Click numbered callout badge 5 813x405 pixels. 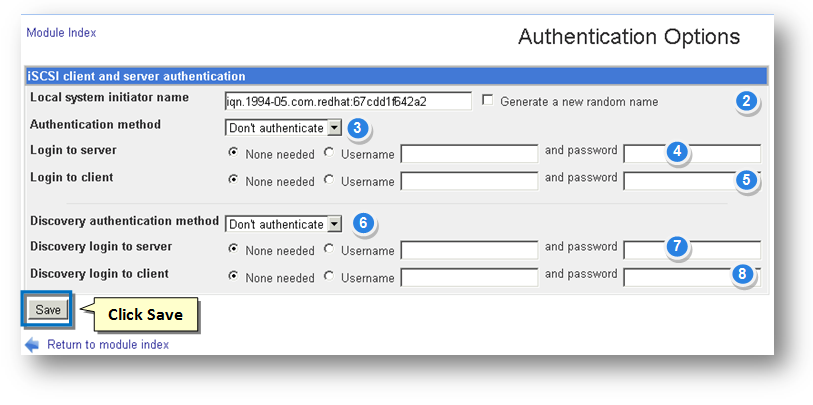[746, 179]
